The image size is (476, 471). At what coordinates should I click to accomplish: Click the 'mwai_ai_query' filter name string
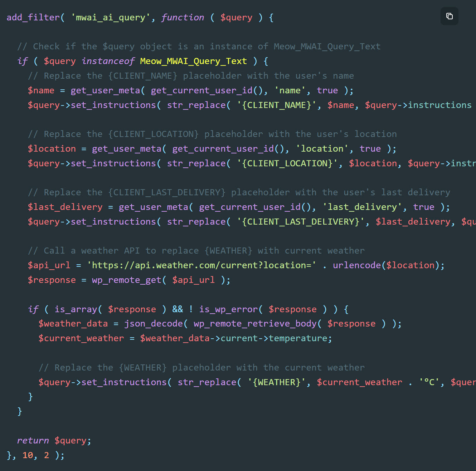111,18
